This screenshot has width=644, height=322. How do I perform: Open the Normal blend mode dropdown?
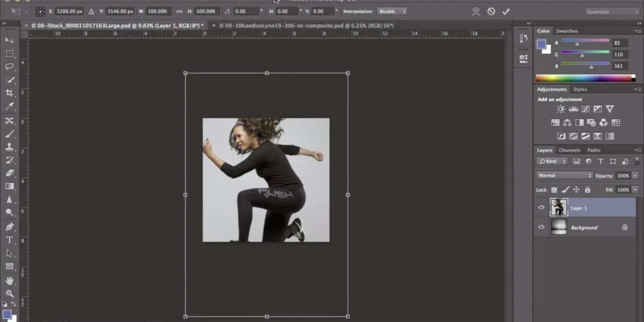564,176
